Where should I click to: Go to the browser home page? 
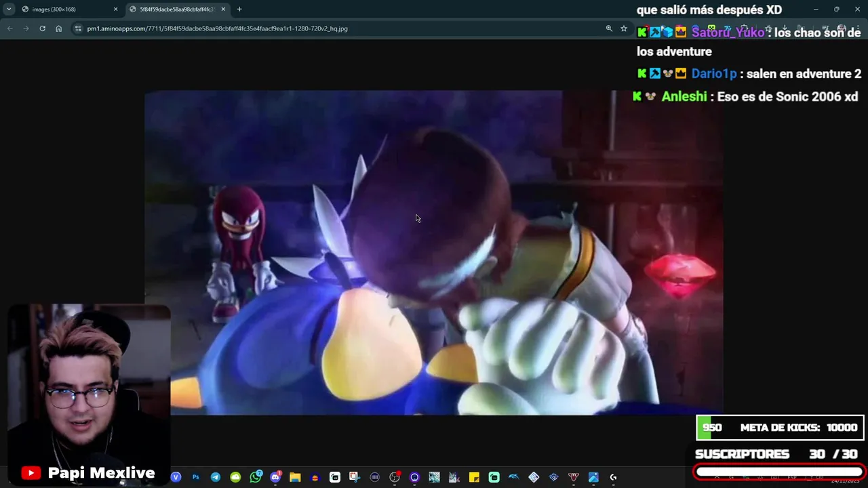pos(58,28)
